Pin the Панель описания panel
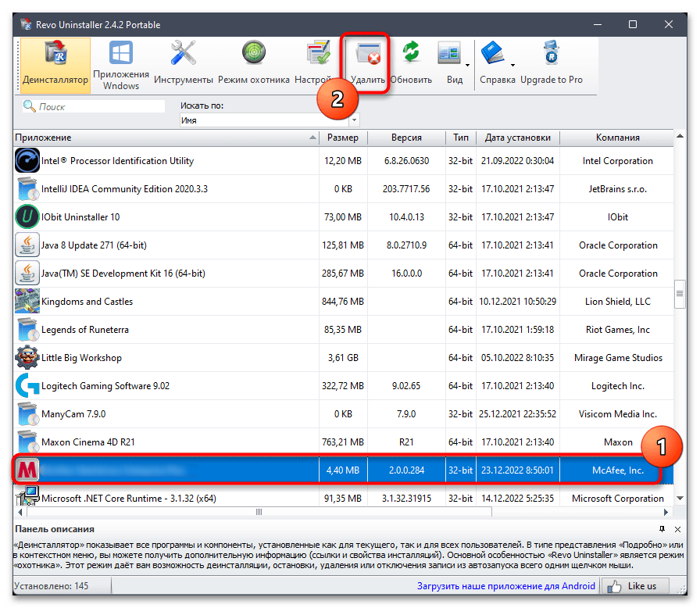 pos(662,528)
